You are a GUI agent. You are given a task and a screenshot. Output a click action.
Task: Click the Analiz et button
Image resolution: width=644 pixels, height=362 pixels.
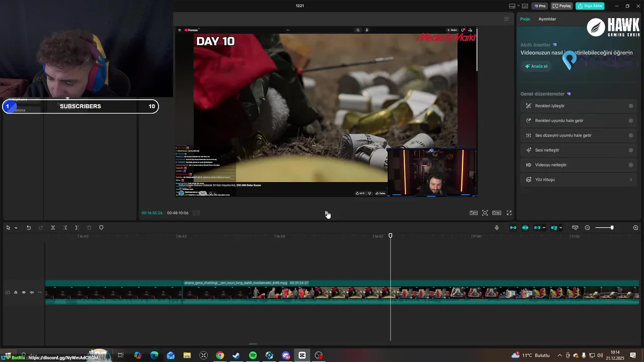[x=536, y=66]
